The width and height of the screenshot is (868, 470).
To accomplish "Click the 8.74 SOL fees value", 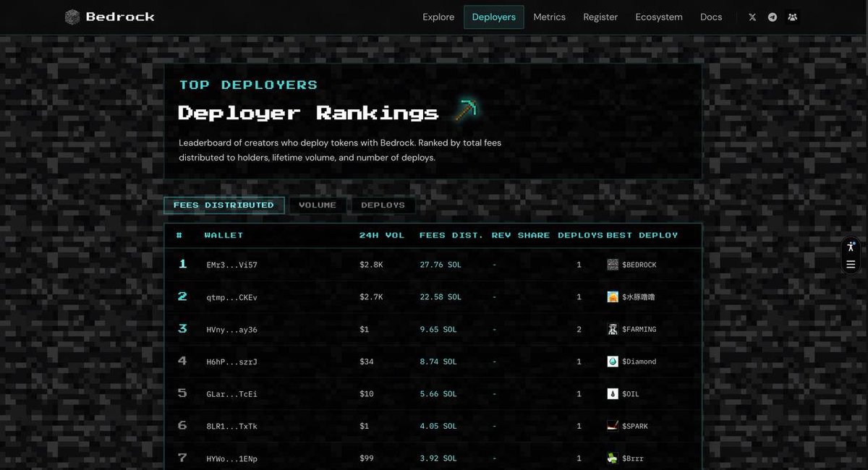I will click(x=438, y=362).
